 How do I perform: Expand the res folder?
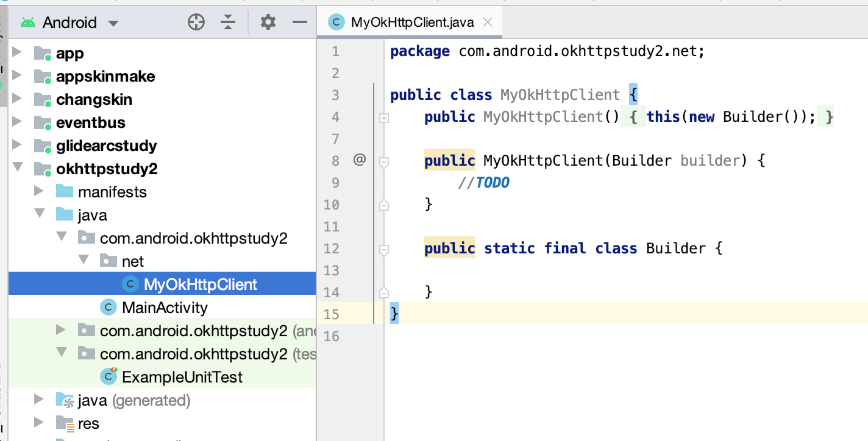click(40, 423)
